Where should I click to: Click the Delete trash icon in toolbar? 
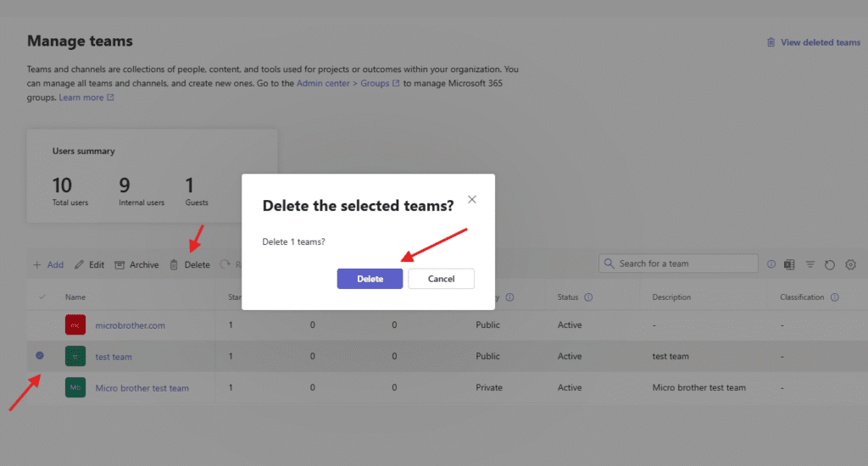[x=175, y=264]
